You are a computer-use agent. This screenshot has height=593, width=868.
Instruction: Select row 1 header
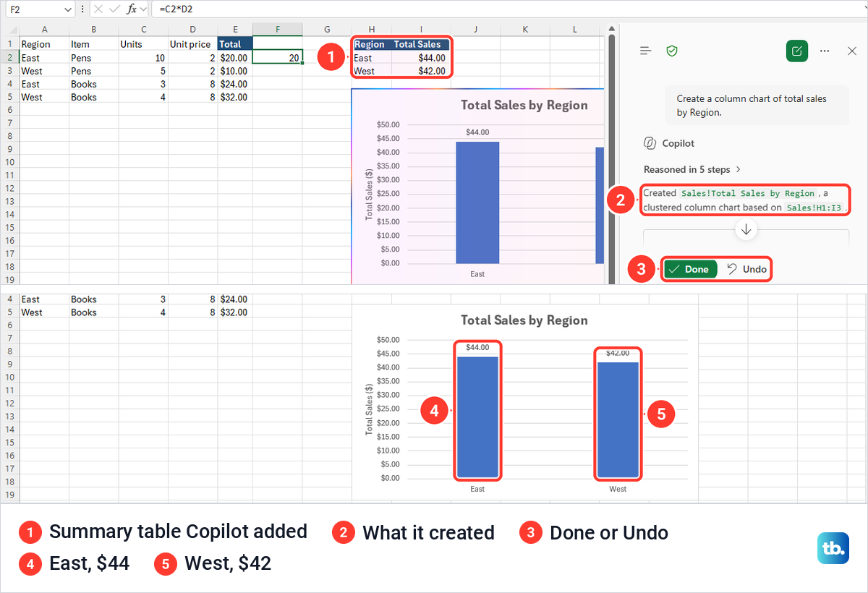coord(10,44)
